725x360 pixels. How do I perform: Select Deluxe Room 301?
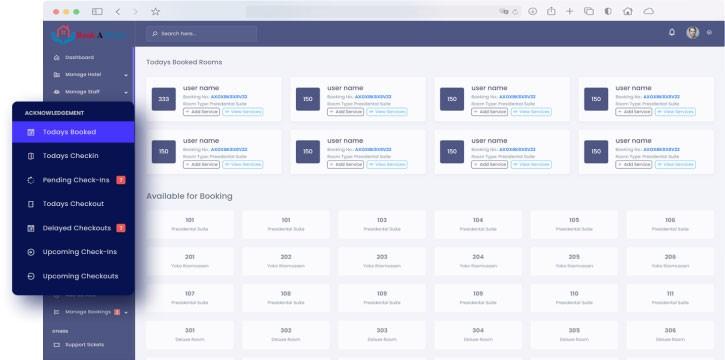click(190, 335)
